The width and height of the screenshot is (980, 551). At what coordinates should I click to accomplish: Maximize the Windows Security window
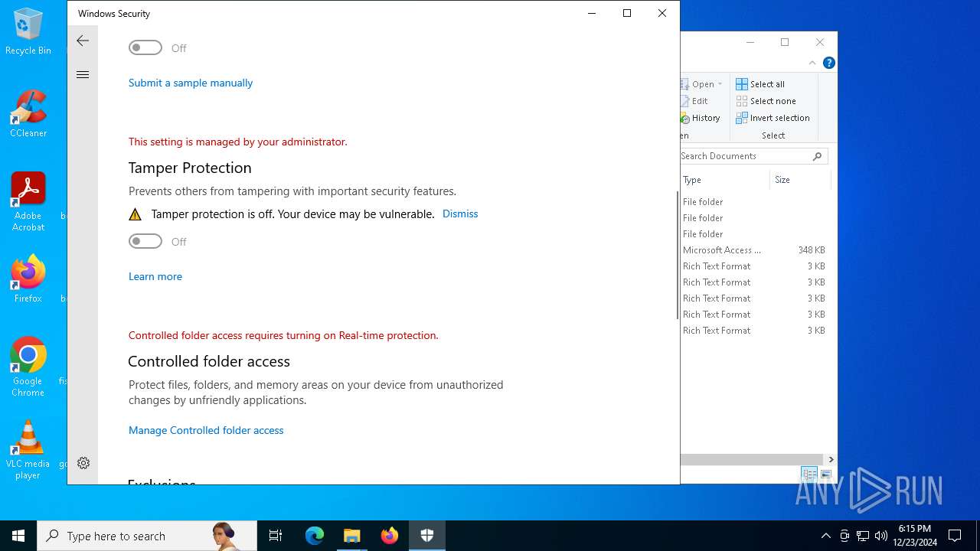click(x=627, y=13)
